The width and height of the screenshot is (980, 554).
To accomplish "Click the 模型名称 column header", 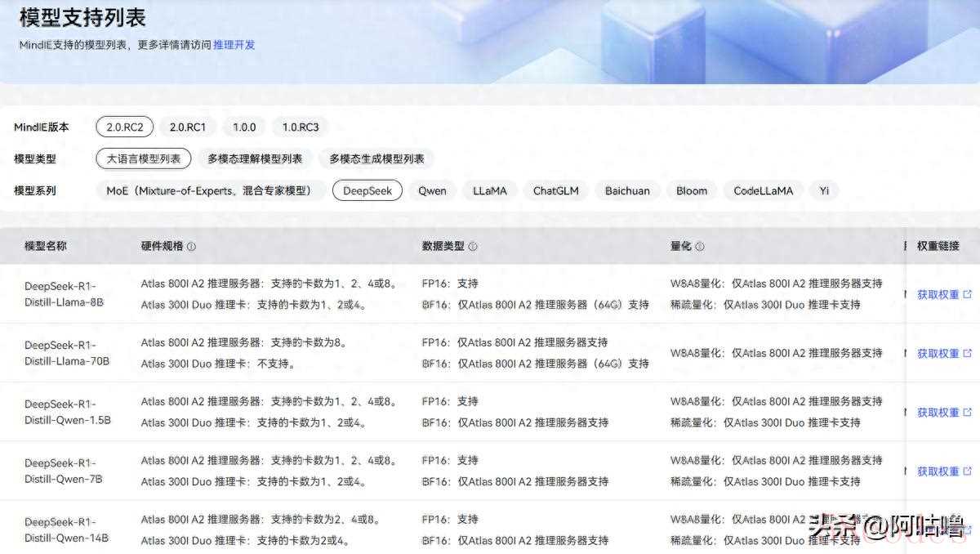I will (46, 246).
